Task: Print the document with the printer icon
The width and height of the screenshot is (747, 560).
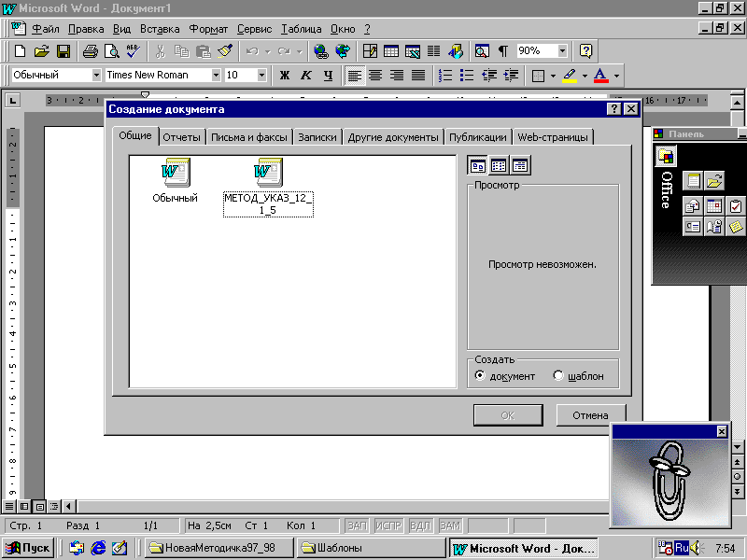Action: (x=90, y=51)
